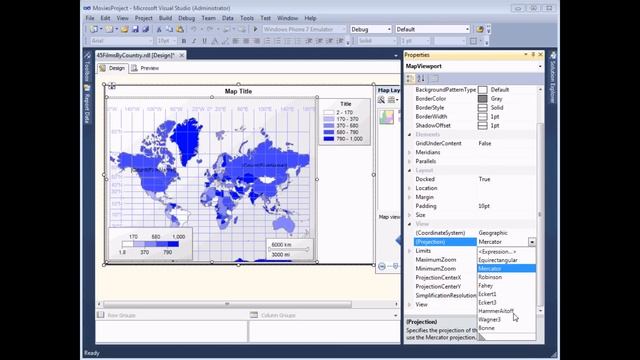Click the BorderColor Gray swatch
The width and height of the screenshot is (640, 360).
click(482, 99)
